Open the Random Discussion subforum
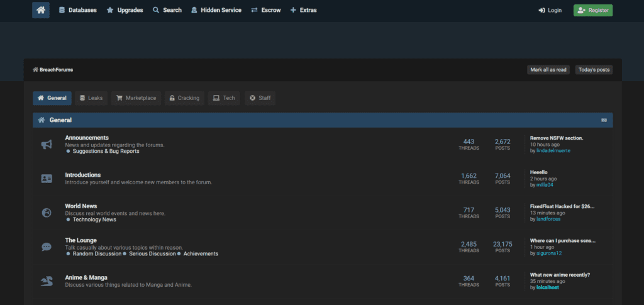The image size is (644, 305). point(97,253)
